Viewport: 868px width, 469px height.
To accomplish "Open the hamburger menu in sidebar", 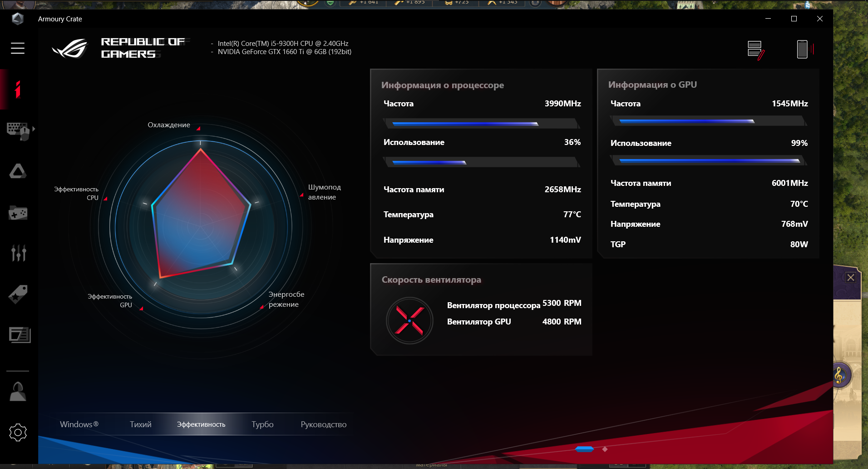I will tap(18, 48).
